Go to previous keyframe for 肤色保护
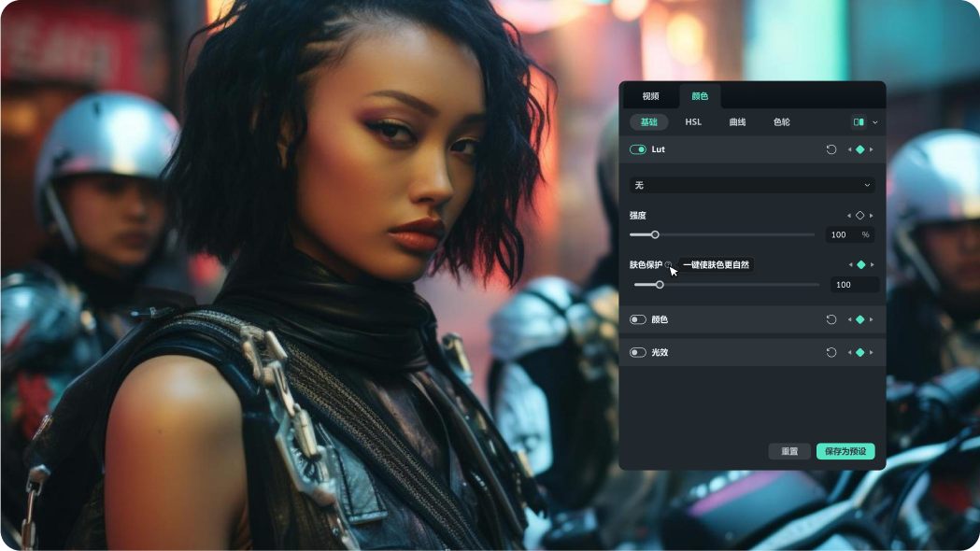Viewport: 980px width, 551px height. (x=850, y=265)
